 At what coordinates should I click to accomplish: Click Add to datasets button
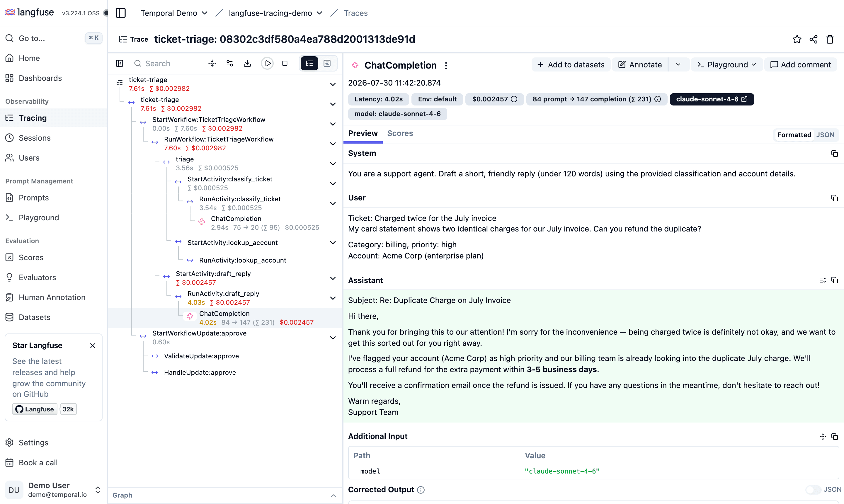pos(571,64)
